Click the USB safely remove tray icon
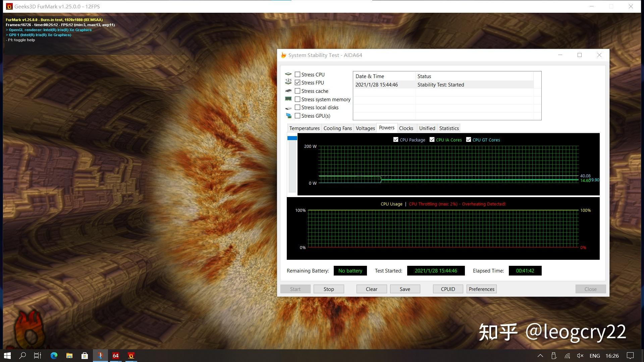 click(554, 356)
